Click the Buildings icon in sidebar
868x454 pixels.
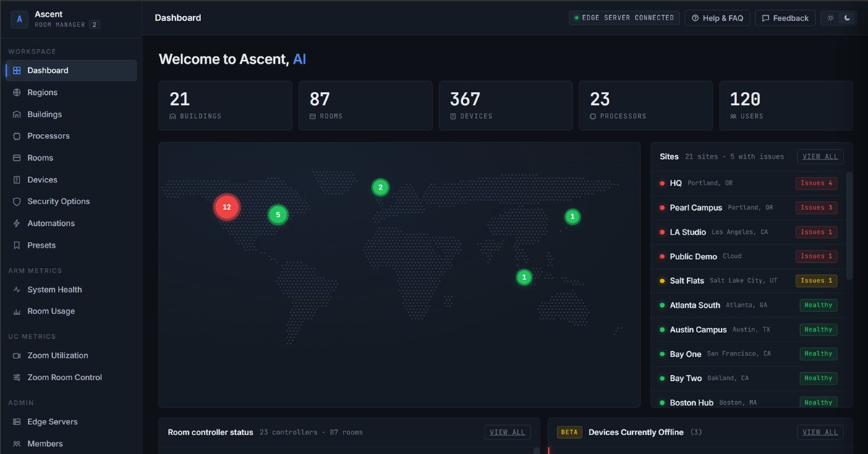(17, 114)
